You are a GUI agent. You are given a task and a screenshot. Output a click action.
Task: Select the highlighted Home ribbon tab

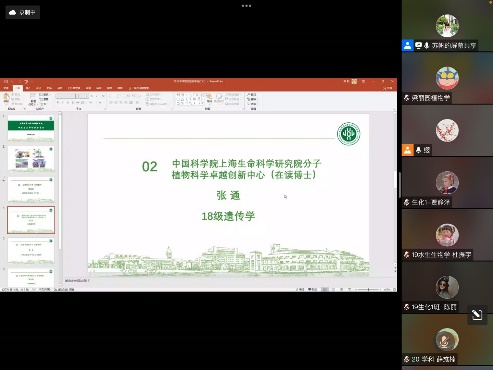click(18, 88)
